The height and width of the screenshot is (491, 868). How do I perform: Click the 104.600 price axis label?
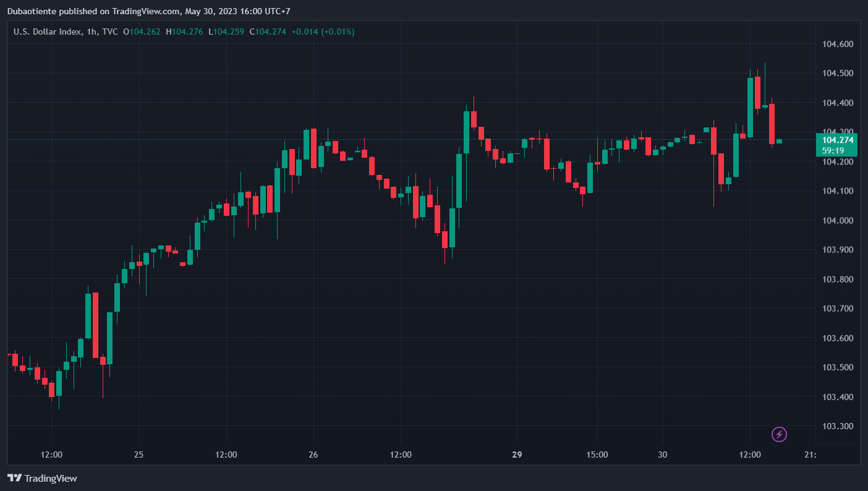tap(838, 44)
